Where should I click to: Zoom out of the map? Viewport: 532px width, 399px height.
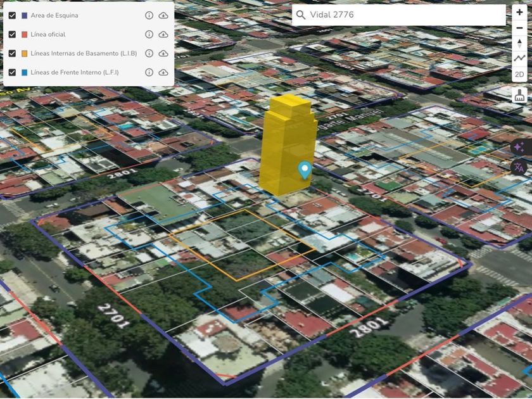(x=519, y=28)
